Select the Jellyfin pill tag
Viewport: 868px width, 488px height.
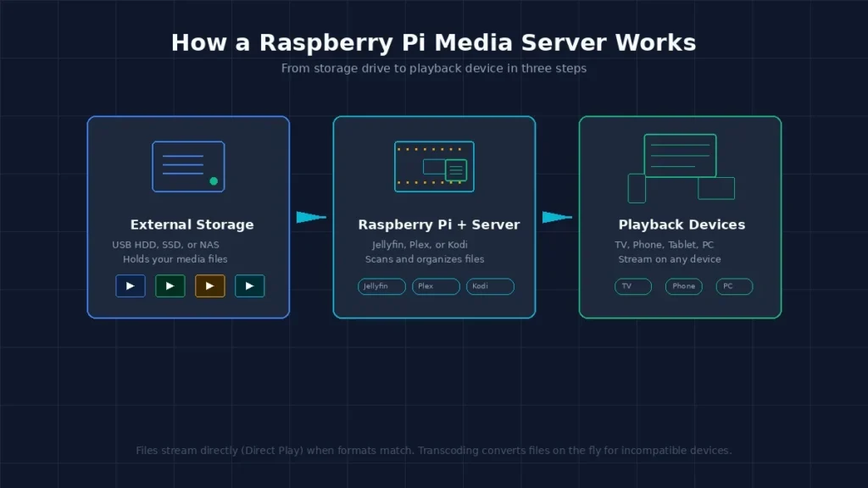(381, 286)
